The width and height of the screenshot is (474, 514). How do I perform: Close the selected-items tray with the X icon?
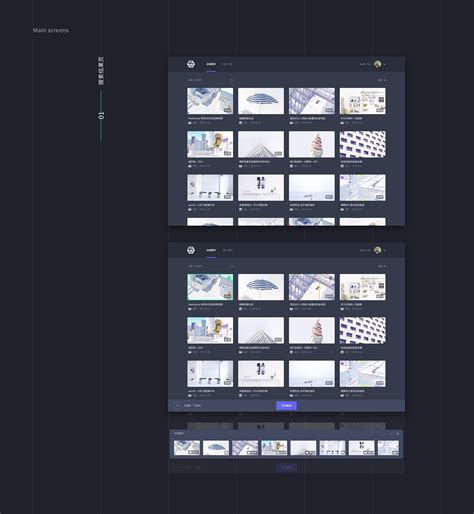click(397, 433)
